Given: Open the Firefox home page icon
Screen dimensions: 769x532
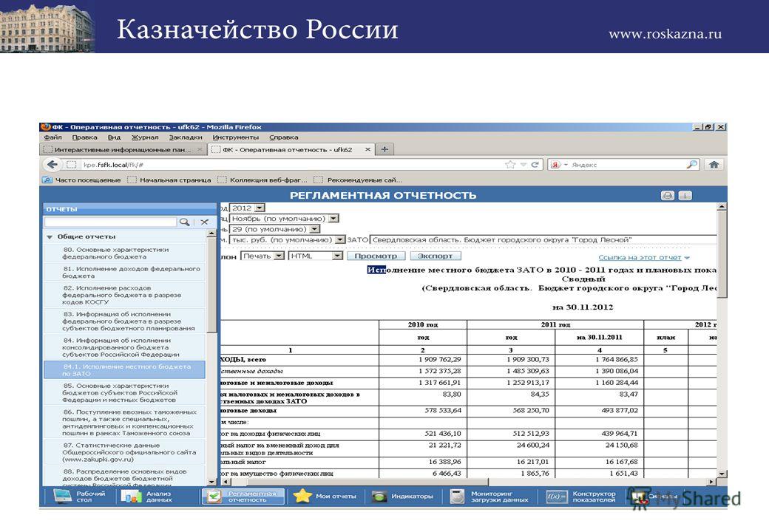Looking at the screenshot, I should coord(714,165).
